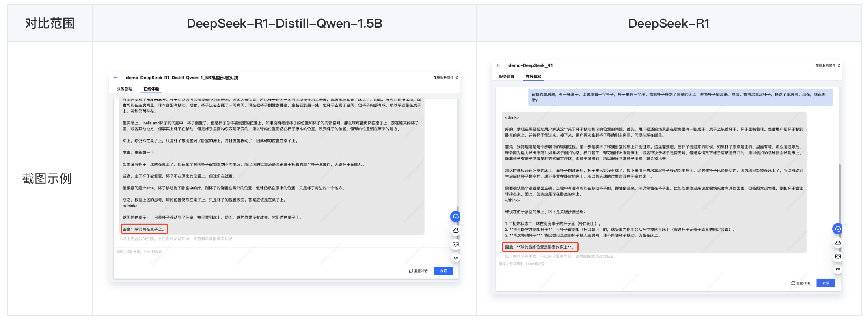
Task: Click step 1. **初始状态** in demo-DeepSeek_R1 window
Action: pyautogui.click(x=553, y=223)
